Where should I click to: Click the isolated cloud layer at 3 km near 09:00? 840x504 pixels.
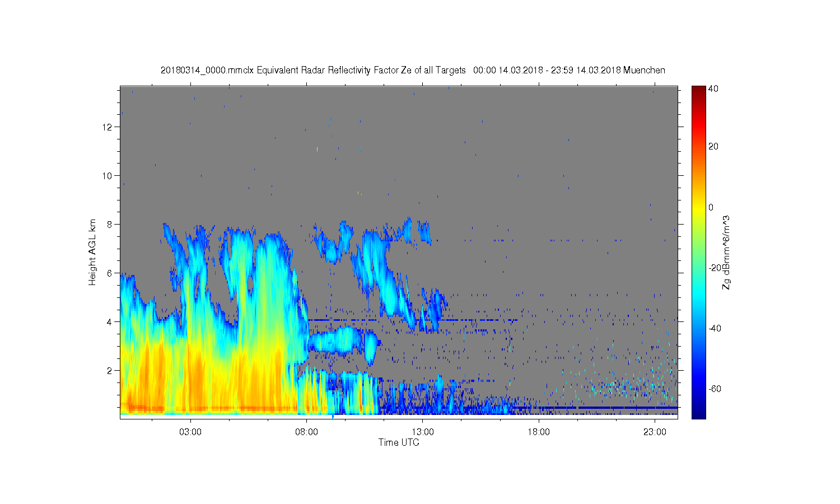click(x=336, y=340)
